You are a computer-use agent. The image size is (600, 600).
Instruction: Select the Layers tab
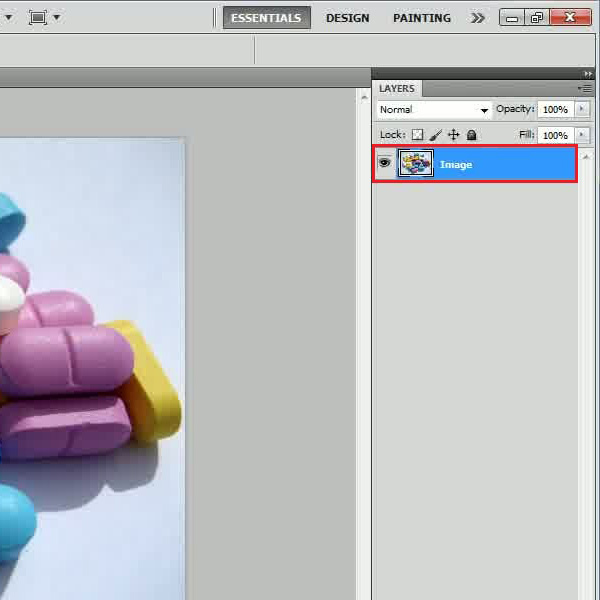point(397,88)
